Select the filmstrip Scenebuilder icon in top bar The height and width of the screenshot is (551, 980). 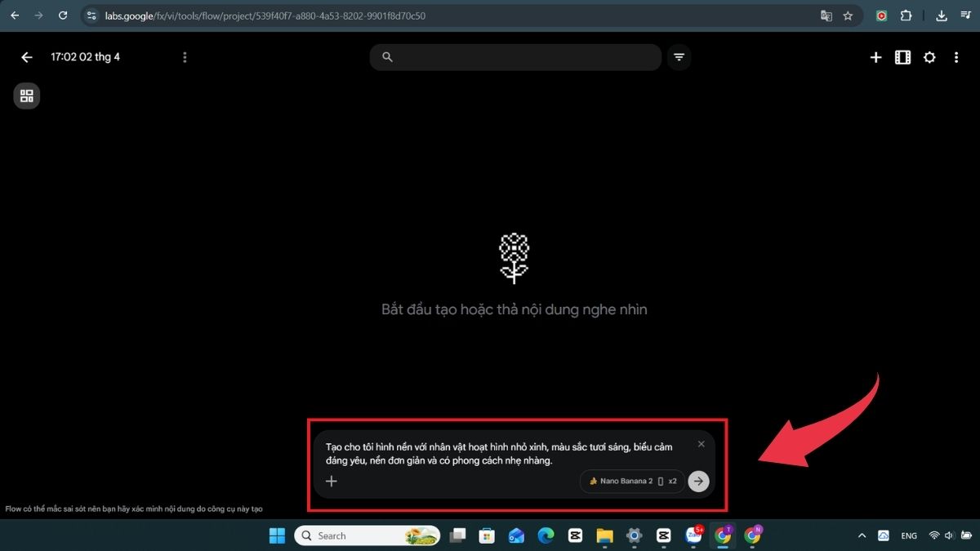pos(902,57)
